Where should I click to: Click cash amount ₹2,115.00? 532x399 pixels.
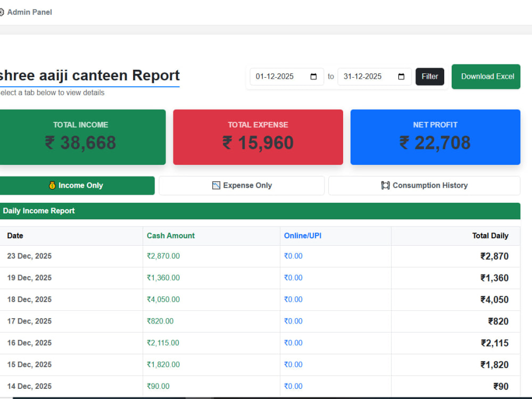coord(163,343)
